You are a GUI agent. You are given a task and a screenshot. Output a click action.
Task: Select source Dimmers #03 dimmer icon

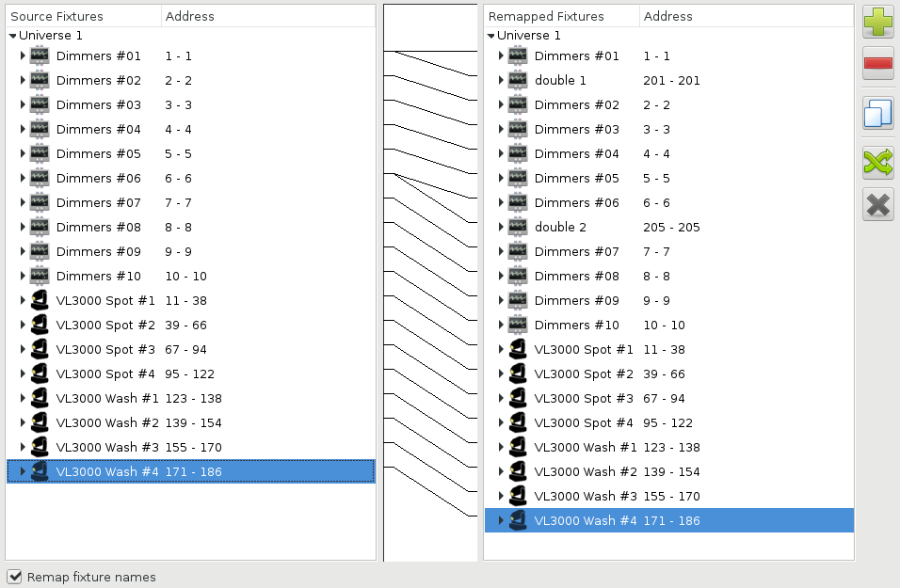(40, 105)
